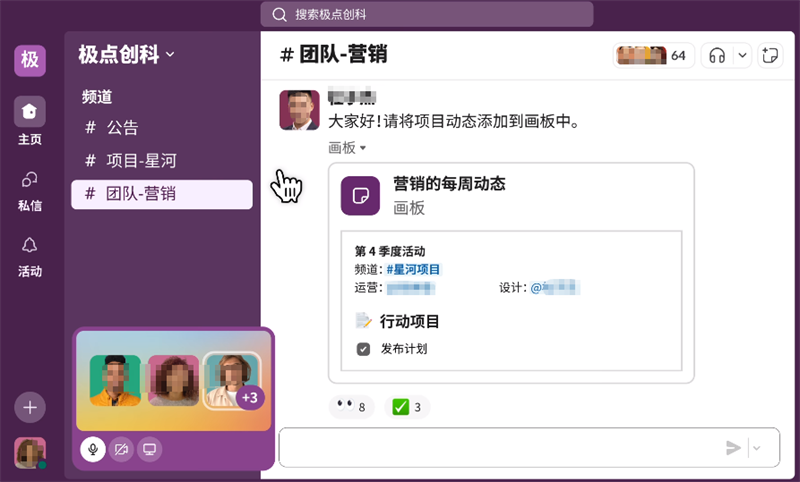Viewport: 800px width, 482px height.
Task: Toggle the camera in huddle panel
Action: [x=121, y=449]
